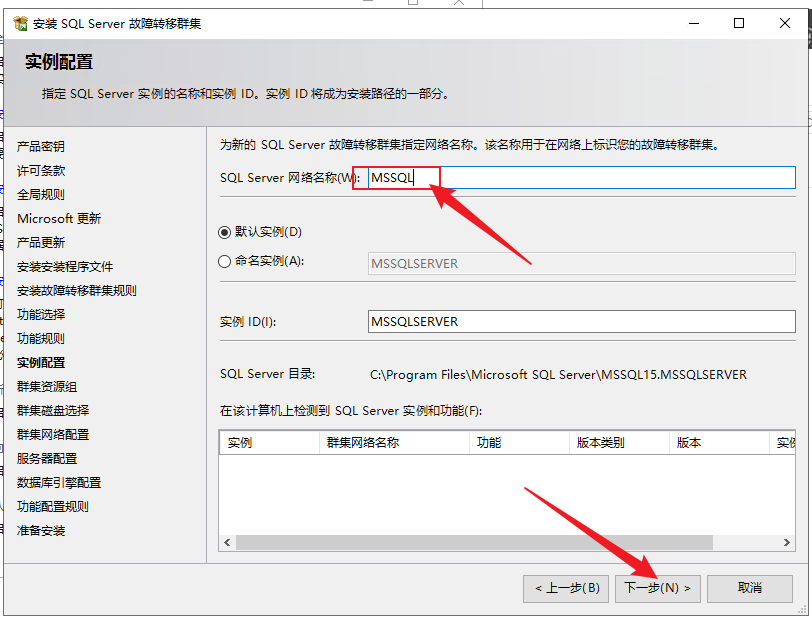Minimize the installer window

click(694, 23)
